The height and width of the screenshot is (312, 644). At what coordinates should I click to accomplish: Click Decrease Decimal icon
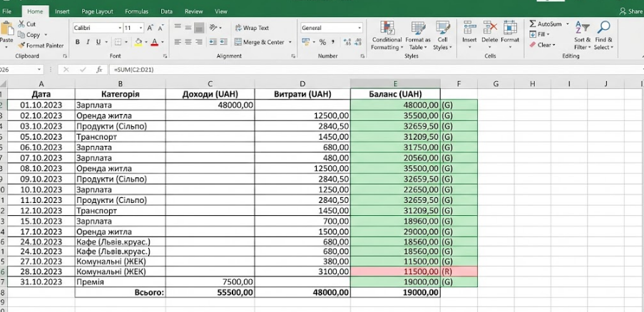click(358, 42)
